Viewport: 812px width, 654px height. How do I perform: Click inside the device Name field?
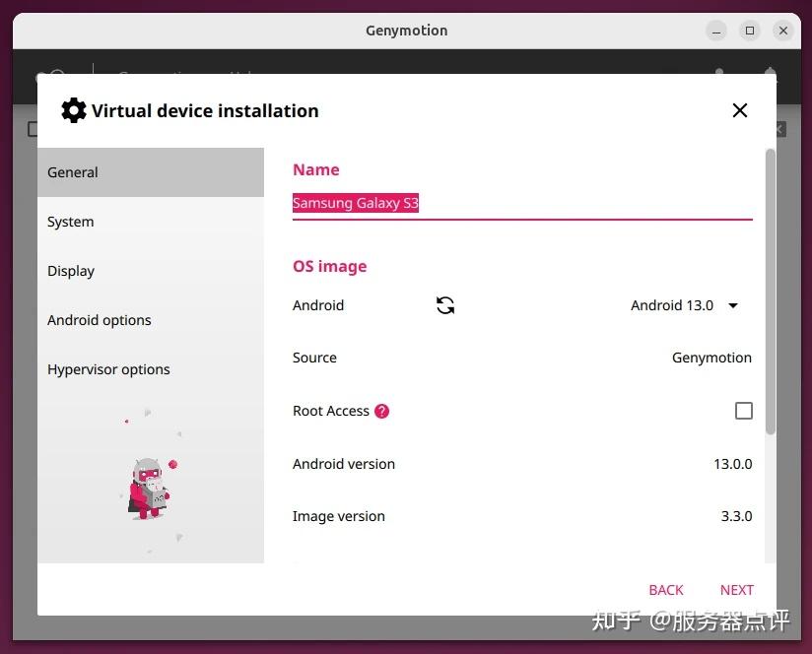click(522, 203)
